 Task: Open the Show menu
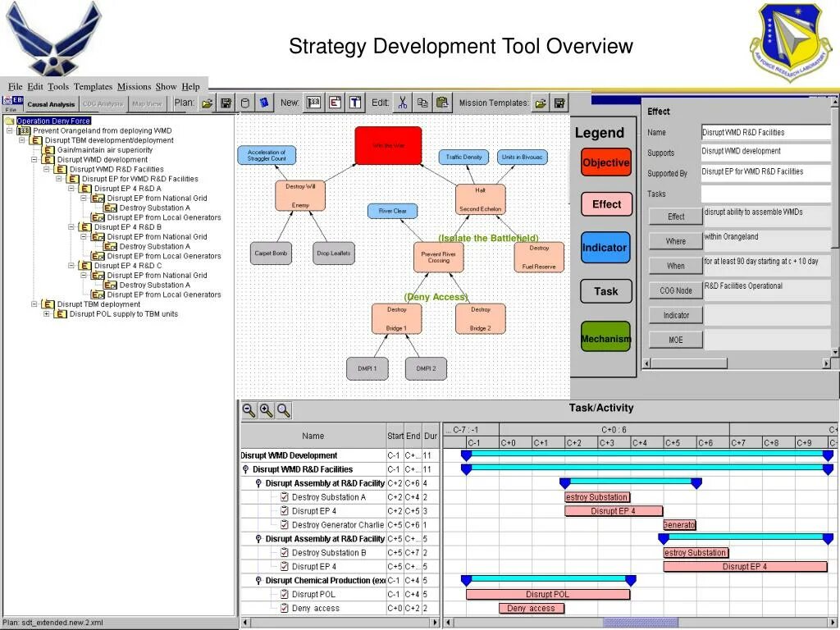[x=166, y=86]
